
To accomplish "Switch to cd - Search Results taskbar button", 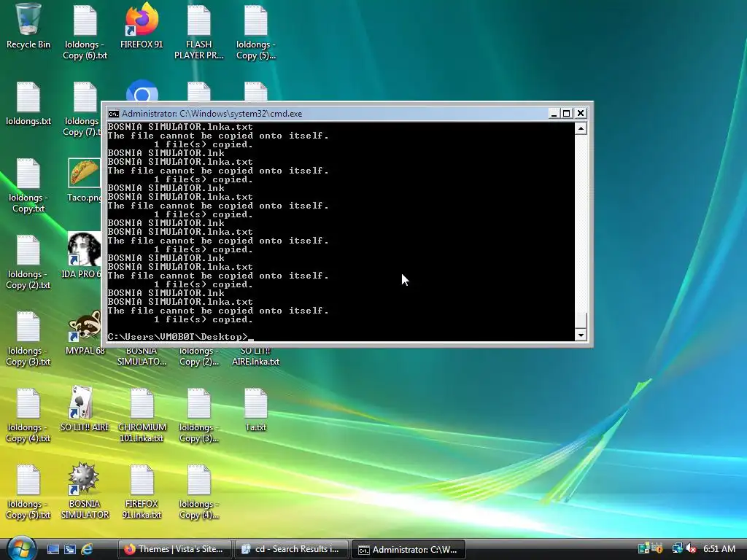I will 292,549.
